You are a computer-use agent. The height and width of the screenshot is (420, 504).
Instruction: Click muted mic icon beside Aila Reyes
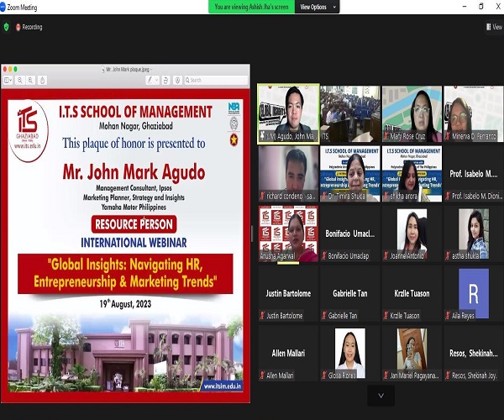(448, 316)
